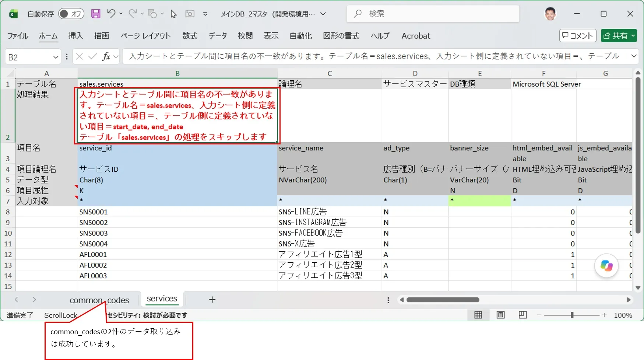Click the Save icon in title bar

pyautogui.click(x=96, y=14)
